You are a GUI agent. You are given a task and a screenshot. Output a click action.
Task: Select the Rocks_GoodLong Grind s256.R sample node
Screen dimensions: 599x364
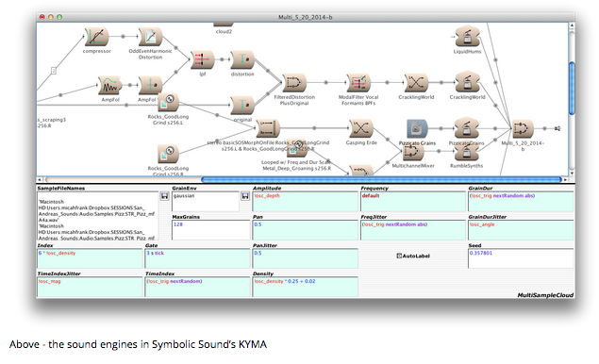click(168, 155)
